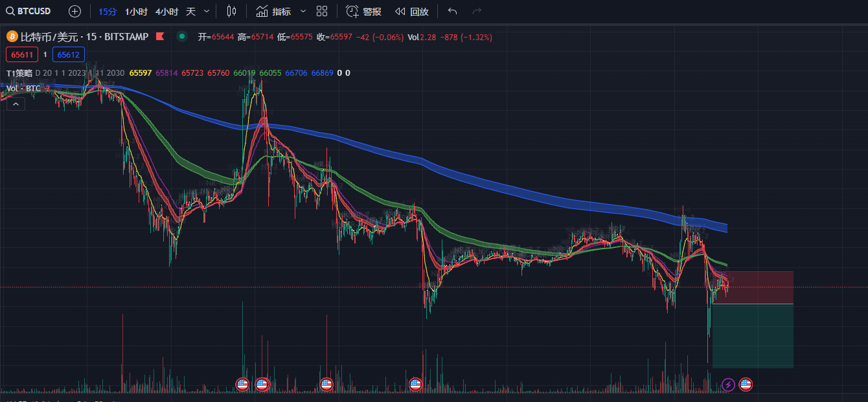This screenshot has width=868, height=402.
Task: Click the multi-chart layout grid icon
Action: [322, 11]
